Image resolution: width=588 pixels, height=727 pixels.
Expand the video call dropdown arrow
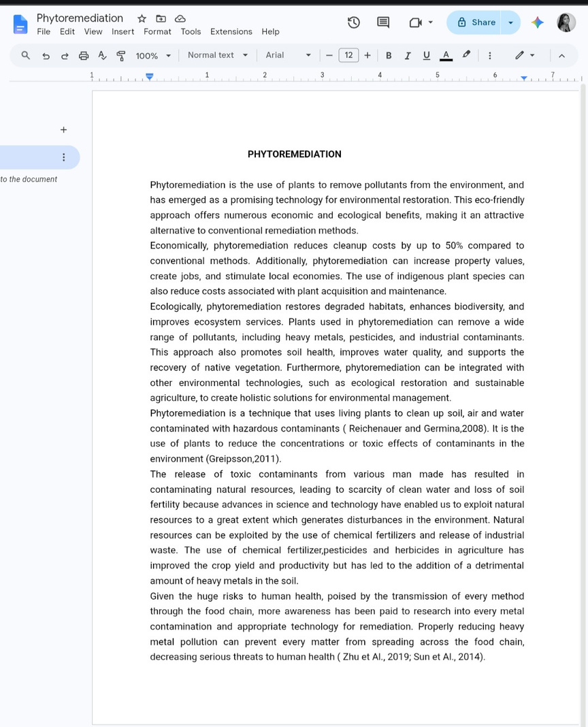pyautogui.click(x=430, y=22)
